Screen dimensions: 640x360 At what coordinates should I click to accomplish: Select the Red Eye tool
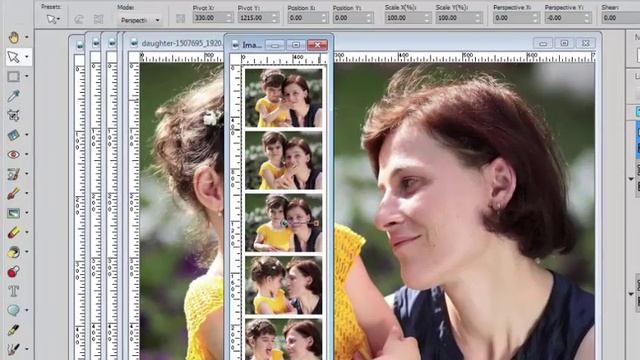(13, 155)
